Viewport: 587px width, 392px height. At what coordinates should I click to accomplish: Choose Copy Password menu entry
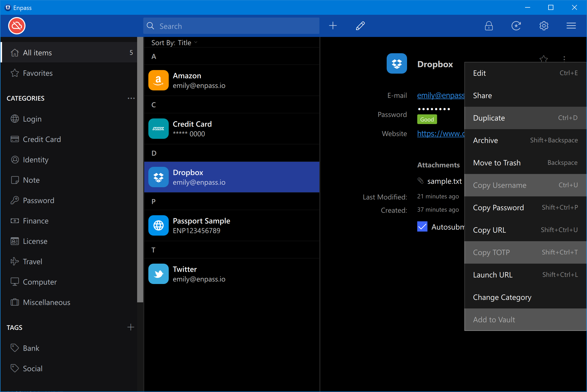tap(525, 208)
